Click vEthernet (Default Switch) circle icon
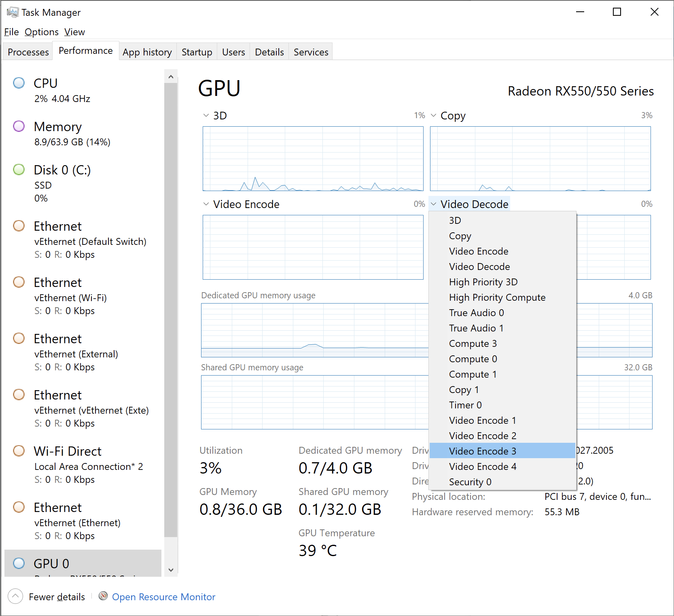The image size is (674, 616). coord(19,226)
